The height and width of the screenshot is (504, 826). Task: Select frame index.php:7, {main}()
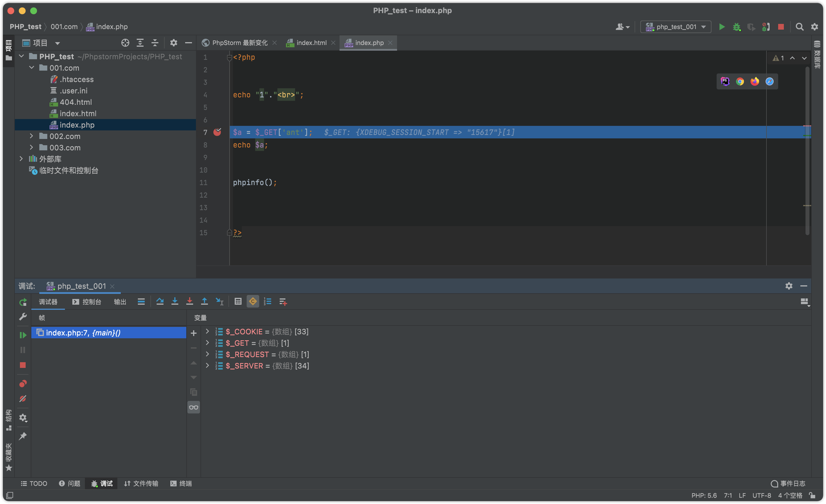(x=109, y=333)
